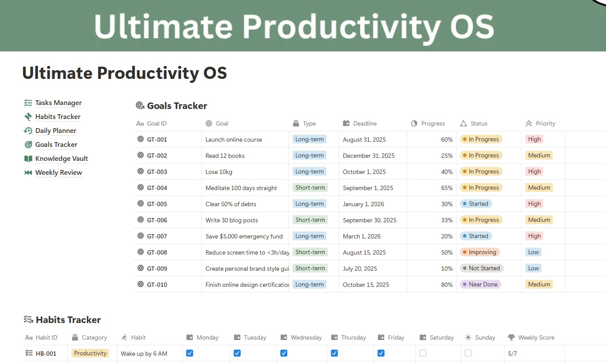Click the clock icon in the Progress column header
The width and height of the screenshot is (606, 364).
click(414, 123)
